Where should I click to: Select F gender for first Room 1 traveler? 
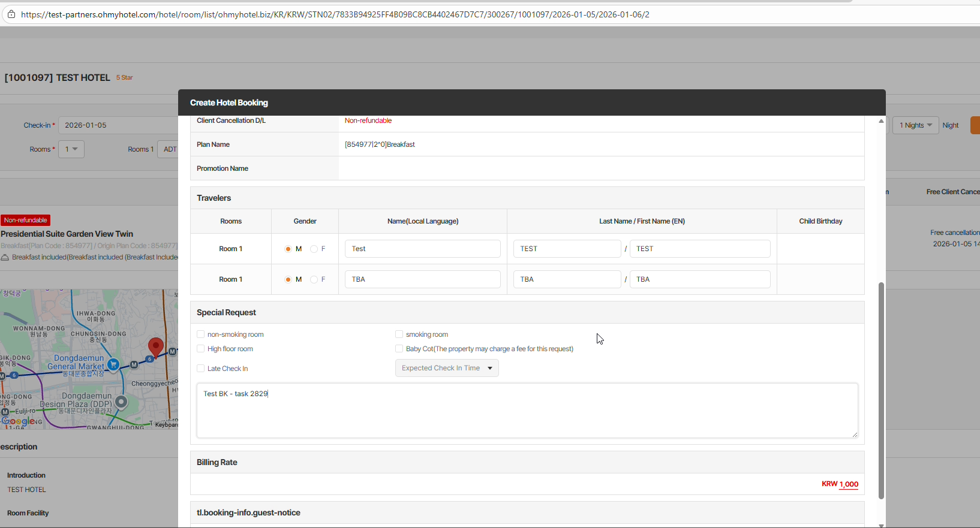tap(314, 249)
